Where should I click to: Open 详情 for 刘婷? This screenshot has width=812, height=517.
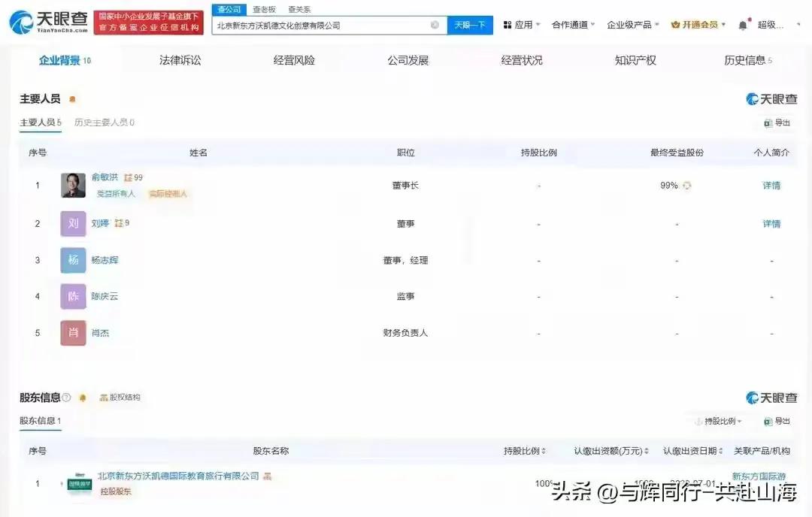771,224
